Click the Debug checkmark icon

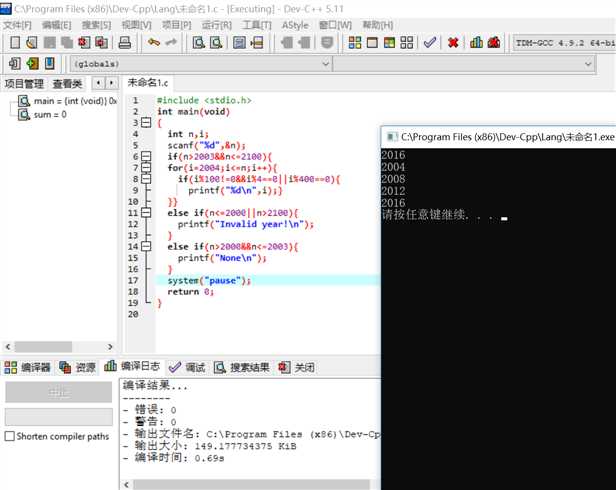click(x=430, y=42)
